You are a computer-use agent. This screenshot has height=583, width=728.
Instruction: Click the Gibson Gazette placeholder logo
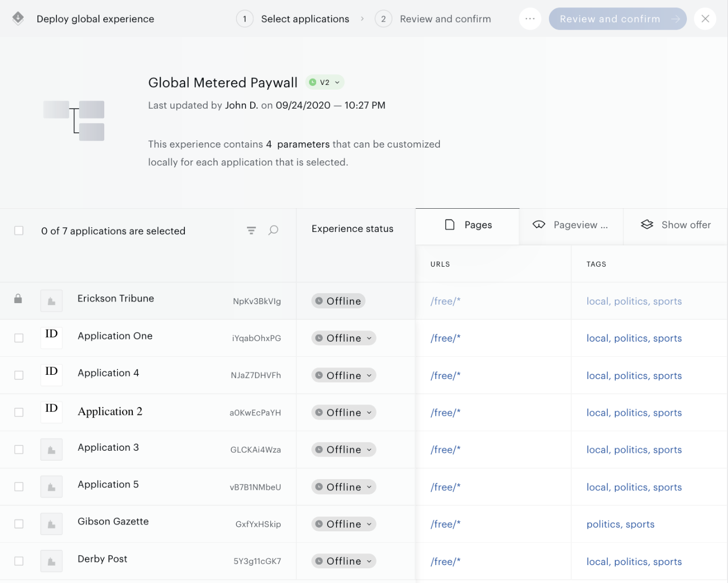(x=52, y=524)
